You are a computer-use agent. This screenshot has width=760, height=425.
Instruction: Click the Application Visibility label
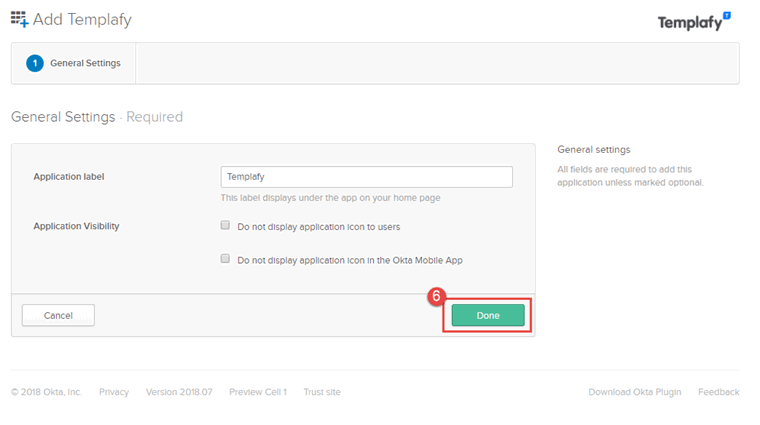click(x=76, y=226)
